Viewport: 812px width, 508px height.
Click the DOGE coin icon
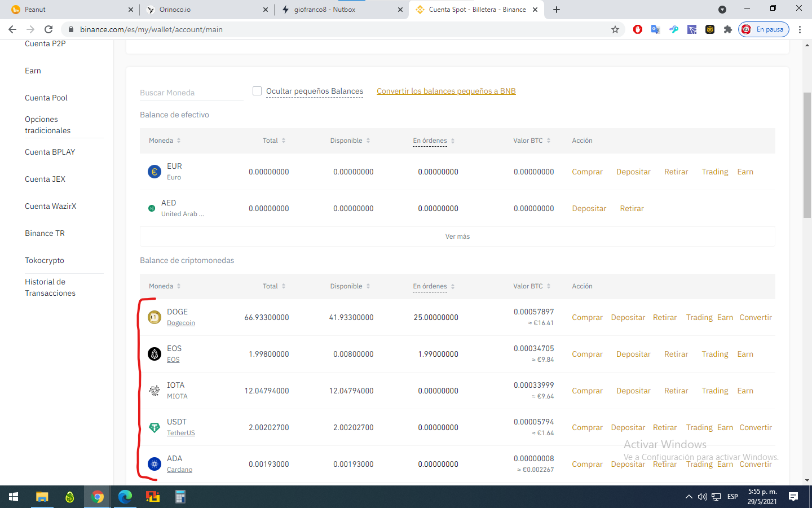[155, 317]
